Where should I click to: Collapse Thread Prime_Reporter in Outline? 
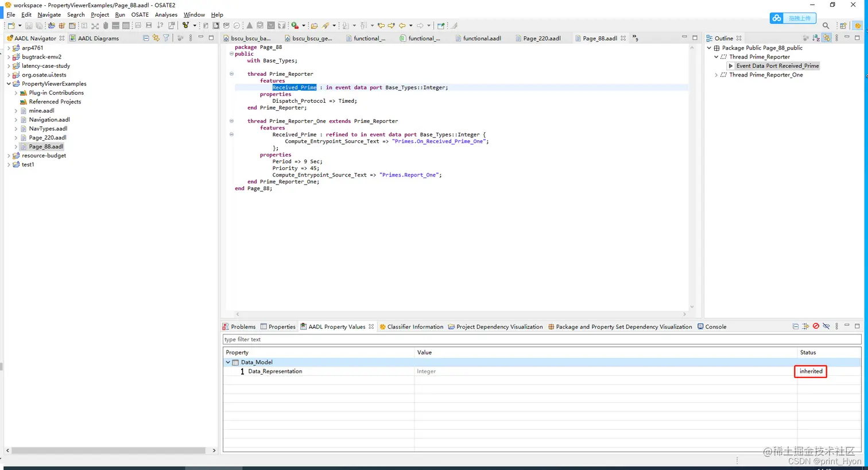[716, 57]
